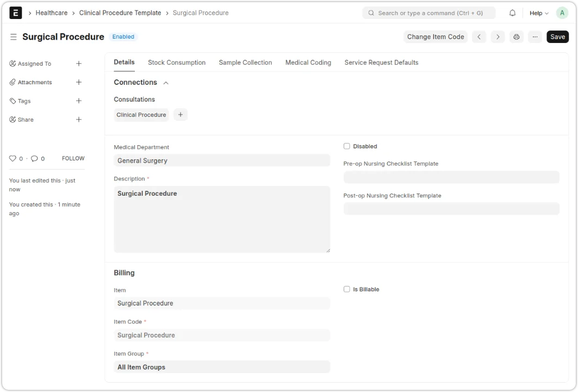Print this template using printer icon
Screen dimensions: 578x392
[516, 37]
